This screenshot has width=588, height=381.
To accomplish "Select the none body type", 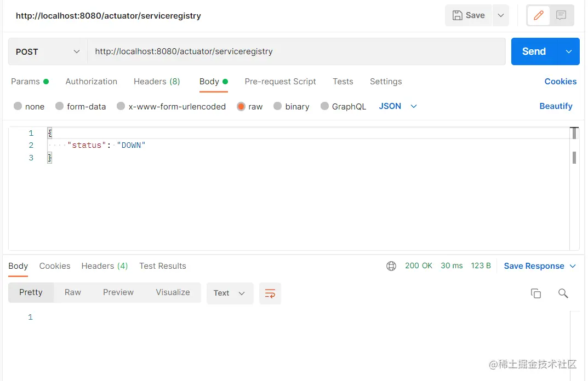I will (x=29, y=106).
